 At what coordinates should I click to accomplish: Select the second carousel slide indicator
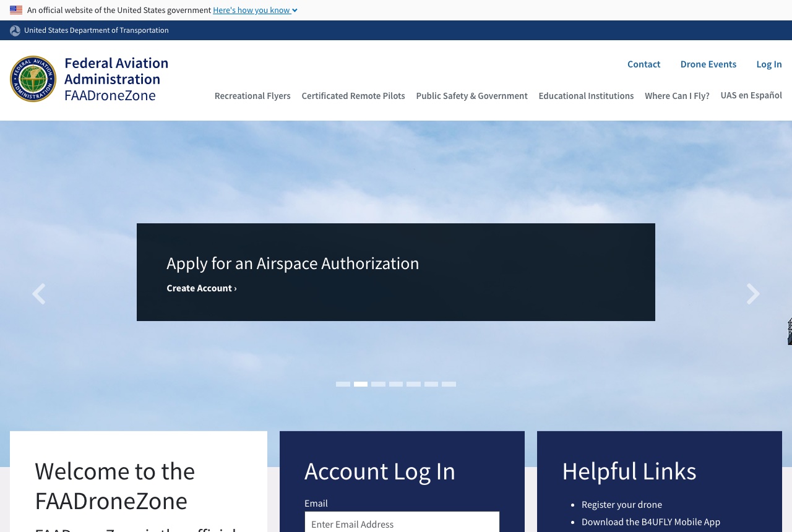tap(361, 384)
